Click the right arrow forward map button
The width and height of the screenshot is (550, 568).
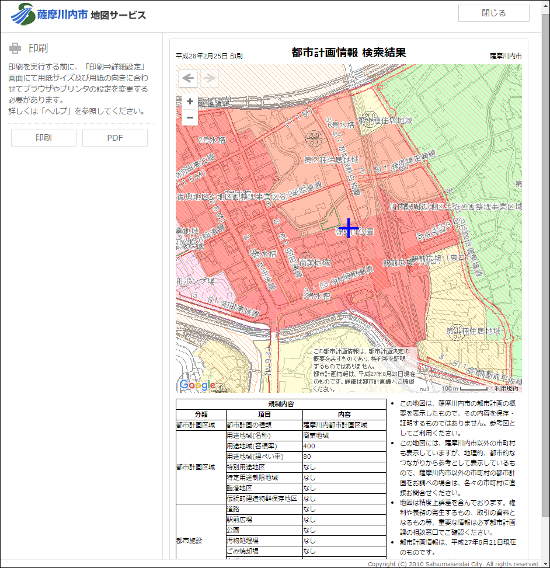coord(209,78)
